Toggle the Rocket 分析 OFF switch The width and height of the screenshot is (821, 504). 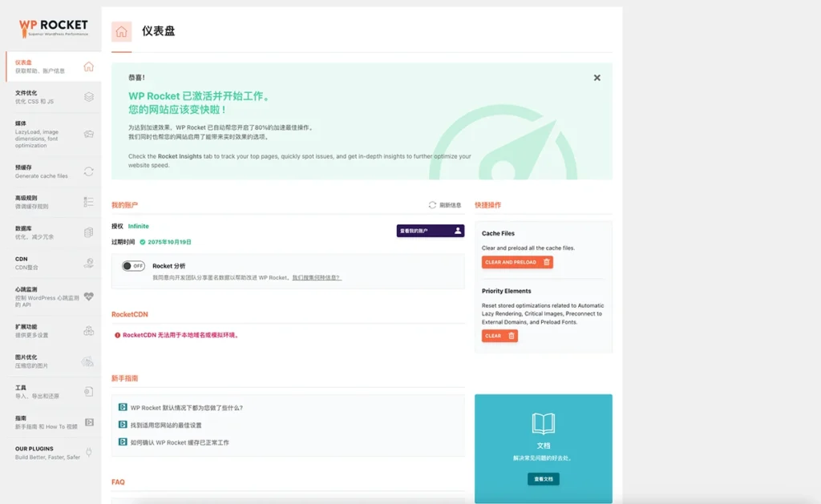tap(133, 266)
